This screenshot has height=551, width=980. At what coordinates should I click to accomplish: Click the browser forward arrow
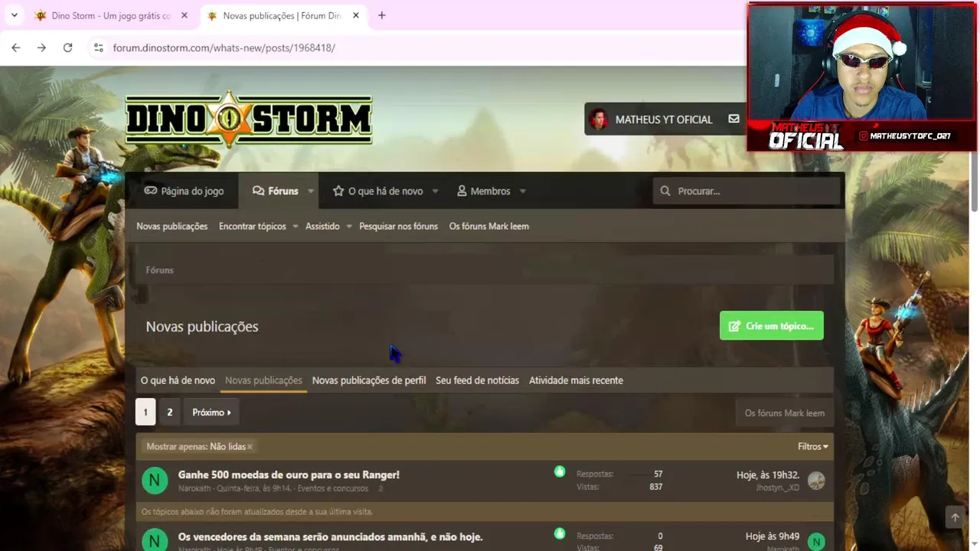coord(41,47)
